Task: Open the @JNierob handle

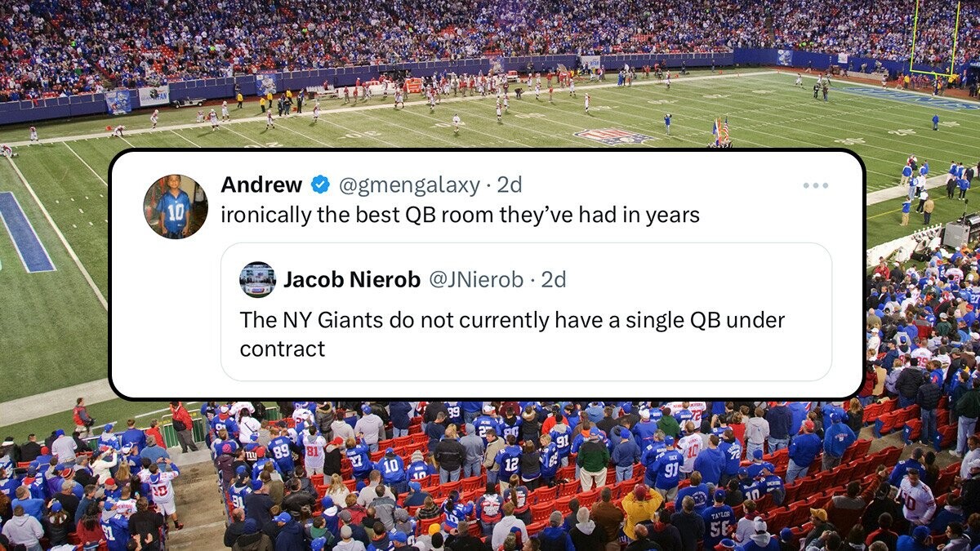Action: click(476, 280)
